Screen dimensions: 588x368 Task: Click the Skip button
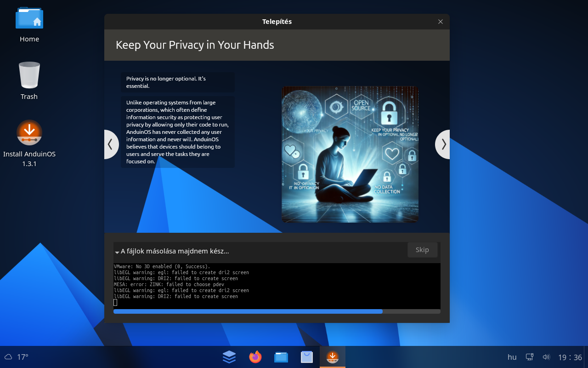(x=422, y=250)
